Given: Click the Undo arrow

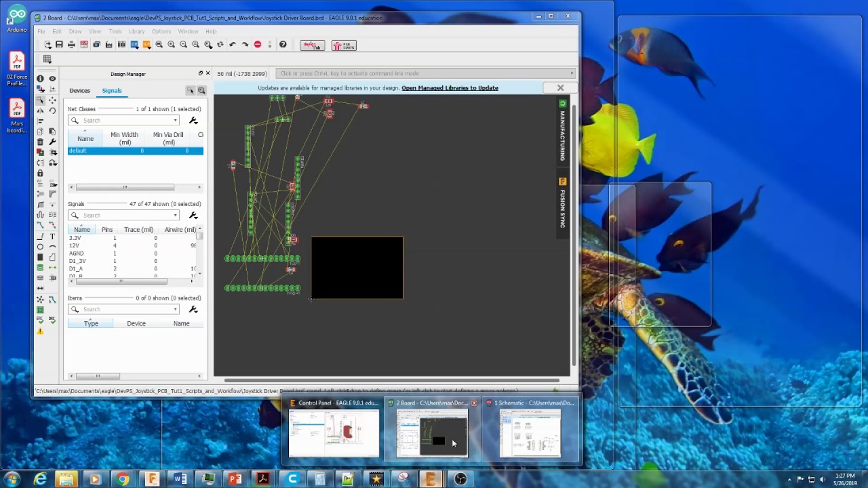Looking at the screenshot, I should [233, 45].
